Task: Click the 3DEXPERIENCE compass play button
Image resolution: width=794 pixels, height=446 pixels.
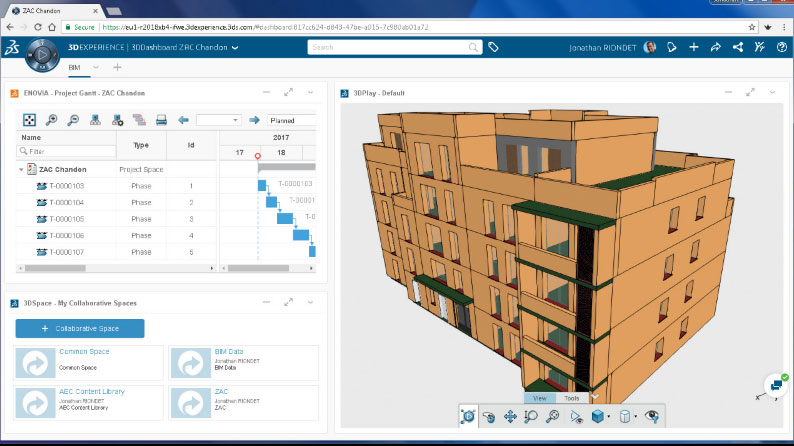Action: pyautogui.click(x=42, y=54)
